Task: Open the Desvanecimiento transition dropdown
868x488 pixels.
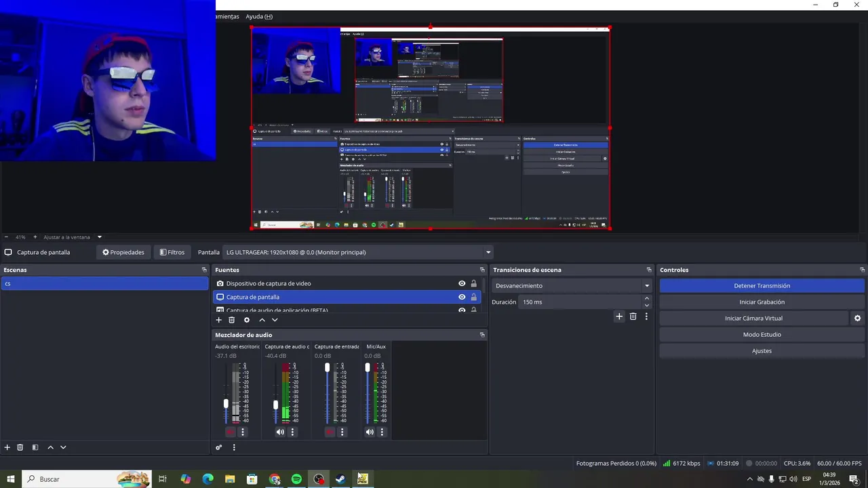Action: [572, 286]
